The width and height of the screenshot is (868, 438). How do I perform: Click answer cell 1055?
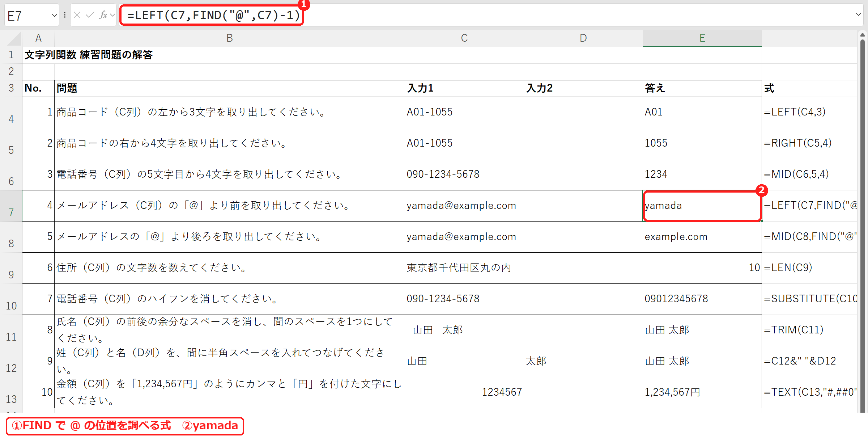[x=702, y=143]
